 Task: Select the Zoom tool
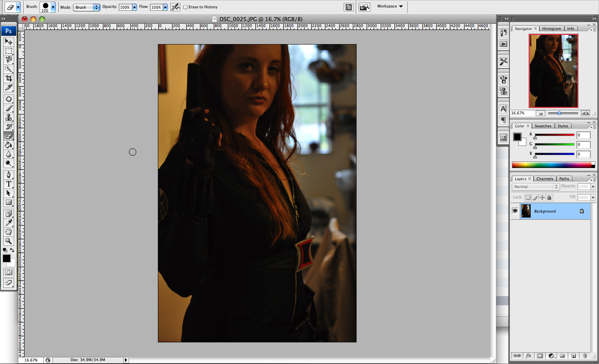[x=8, y=241]
